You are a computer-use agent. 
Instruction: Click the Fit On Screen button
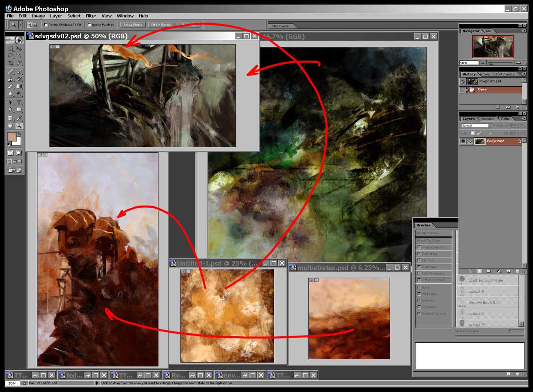tap(161, 25)
